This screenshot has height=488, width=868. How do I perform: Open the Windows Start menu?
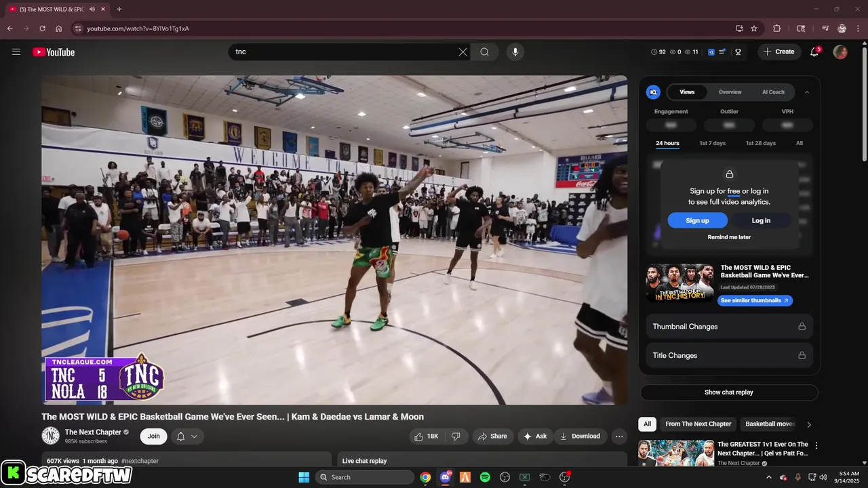(x=304, y=477)
